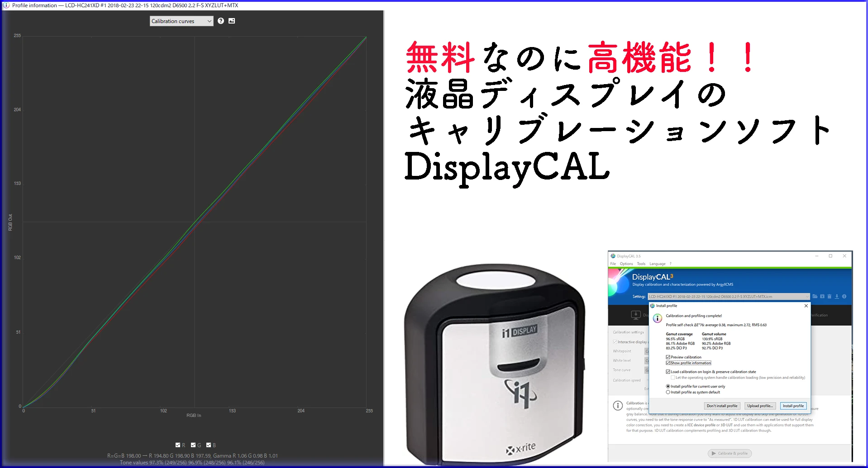Open the Options menu in DisplayCAL

coord(626,264)
